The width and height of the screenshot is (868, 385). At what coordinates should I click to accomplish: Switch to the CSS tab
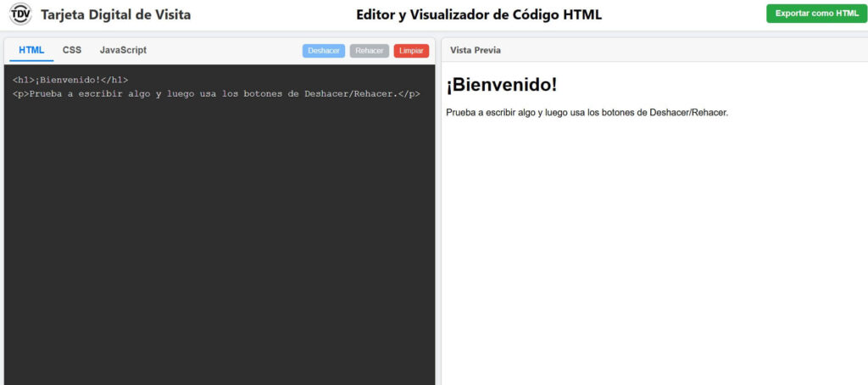coord(72,50)
